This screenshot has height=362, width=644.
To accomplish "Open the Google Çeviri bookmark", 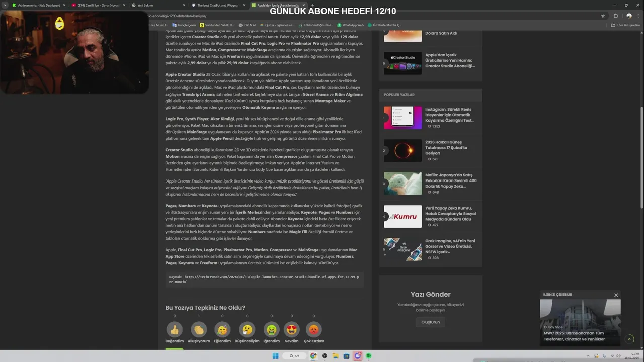I will (184, 25).
